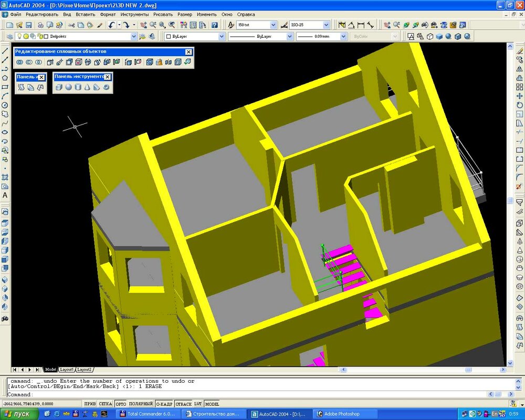Screen dimensions: 525x420
Task: Open the Рисовать menu
Action: coord(163,14)
